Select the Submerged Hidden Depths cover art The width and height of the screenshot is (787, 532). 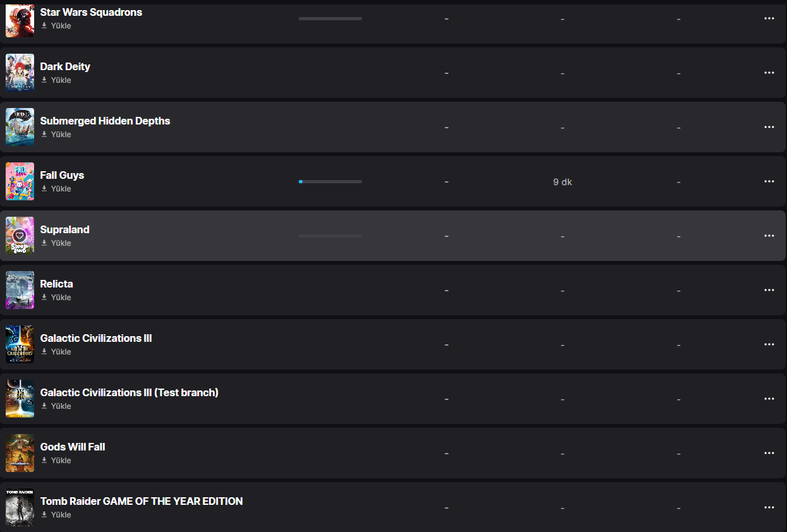point(20,127)
